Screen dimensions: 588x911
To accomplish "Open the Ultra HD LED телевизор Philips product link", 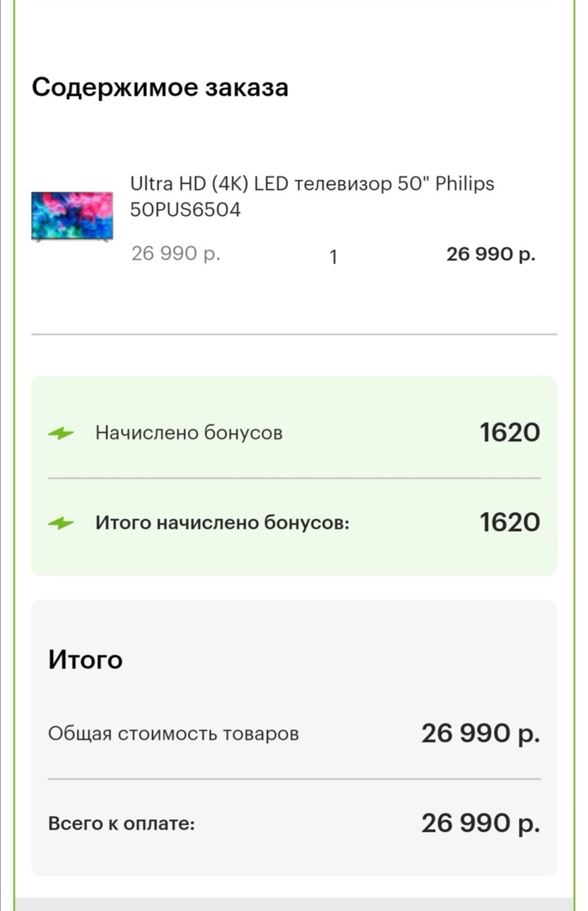I will tap(312, 184).
